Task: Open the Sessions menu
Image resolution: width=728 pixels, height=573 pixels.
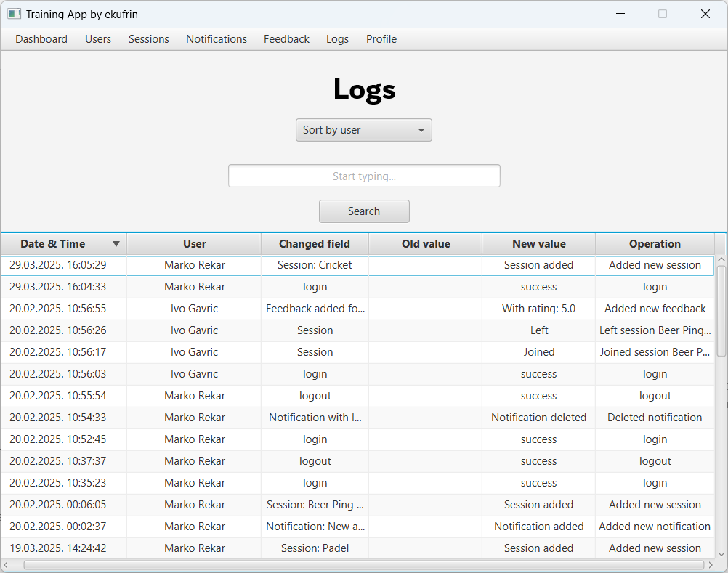Action: (x=148, y=39)
